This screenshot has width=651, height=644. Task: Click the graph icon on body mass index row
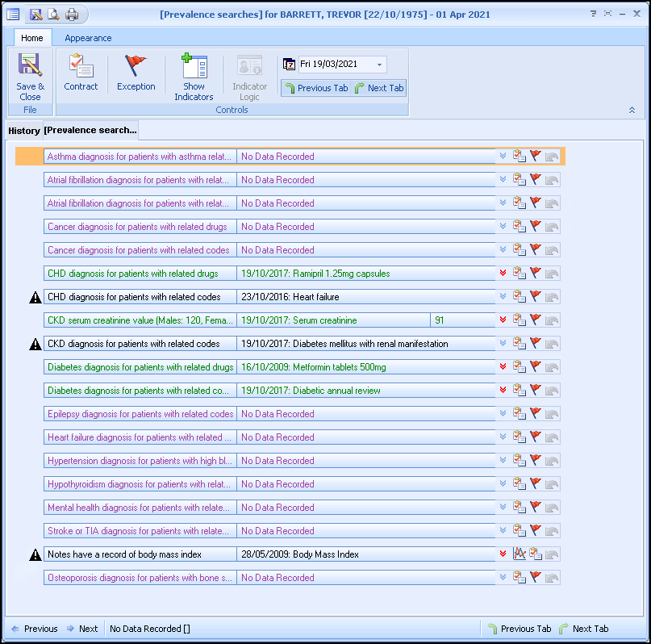click(519, 554)
